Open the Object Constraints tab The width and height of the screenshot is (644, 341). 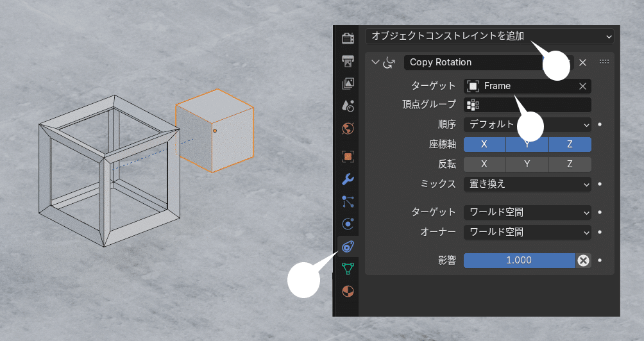click(x=348, y=247)
